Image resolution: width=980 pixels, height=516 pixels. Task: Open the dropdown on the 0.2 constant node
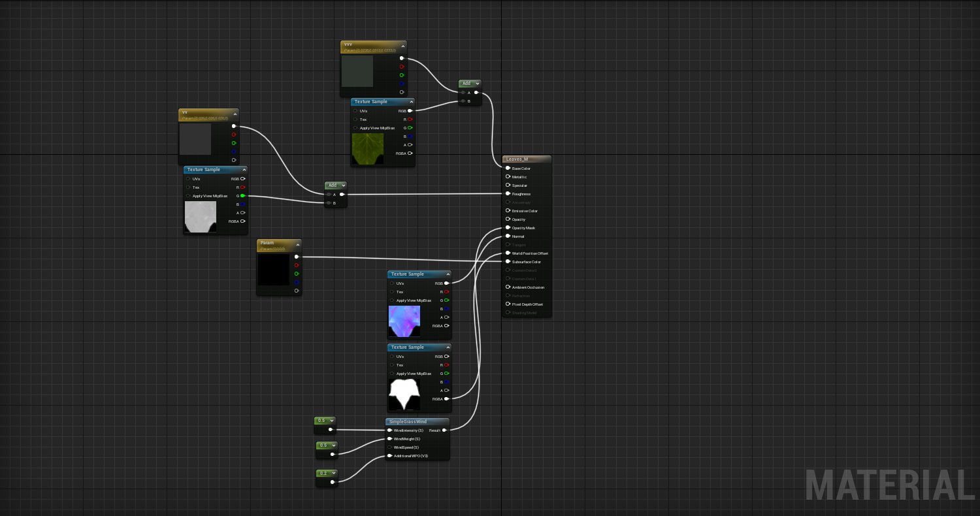pos(333,473)
